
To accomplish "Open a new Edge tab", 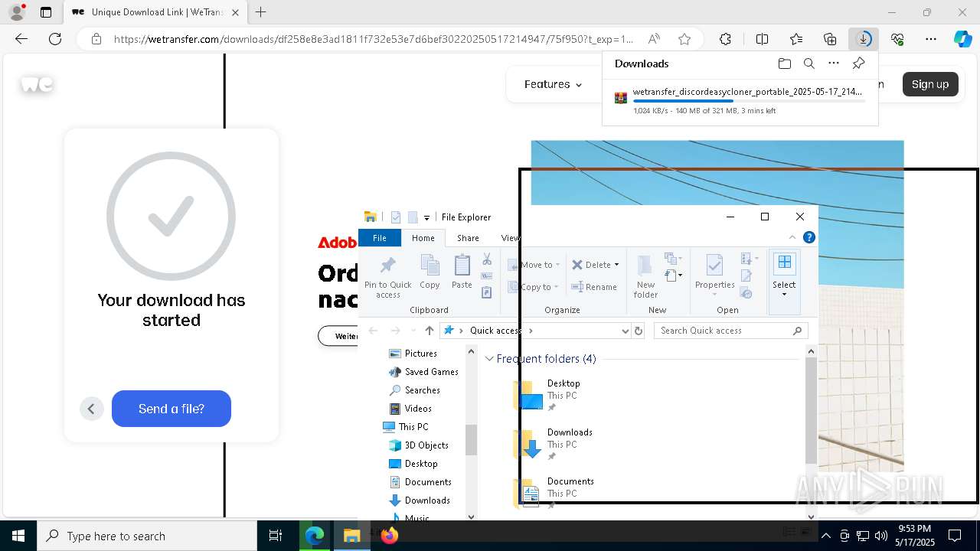I will 261,12.
